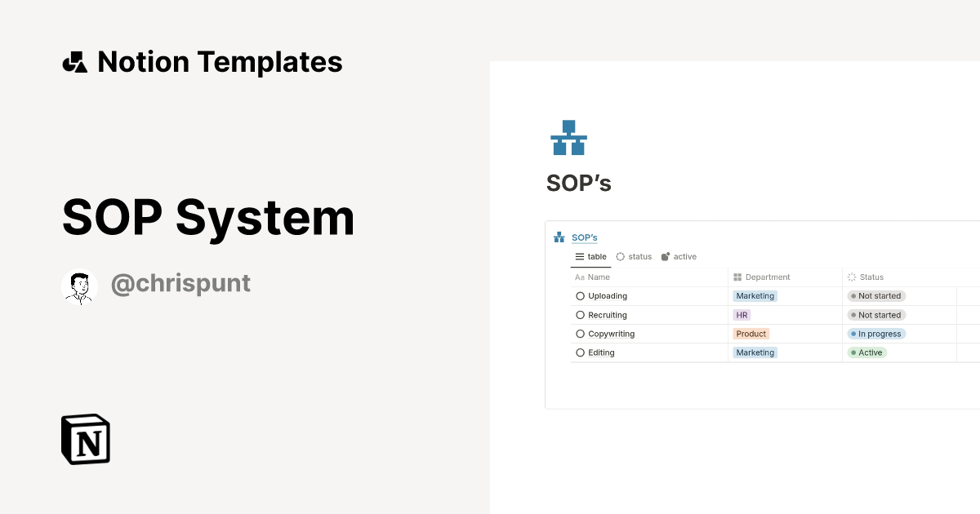
Task: Open the Status dropdown for Copywriting
Action: 876,334
